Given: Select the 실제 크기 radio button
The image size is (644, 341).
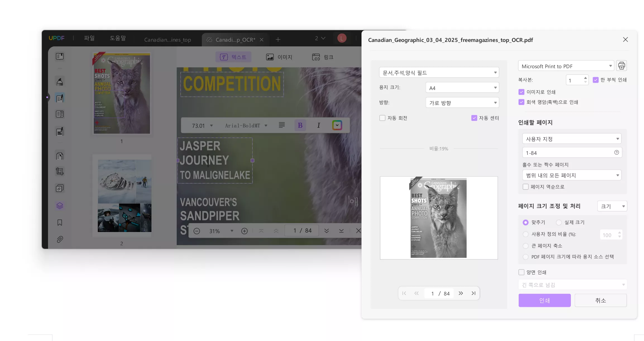Looking at the screenshot, I should 559,222.
